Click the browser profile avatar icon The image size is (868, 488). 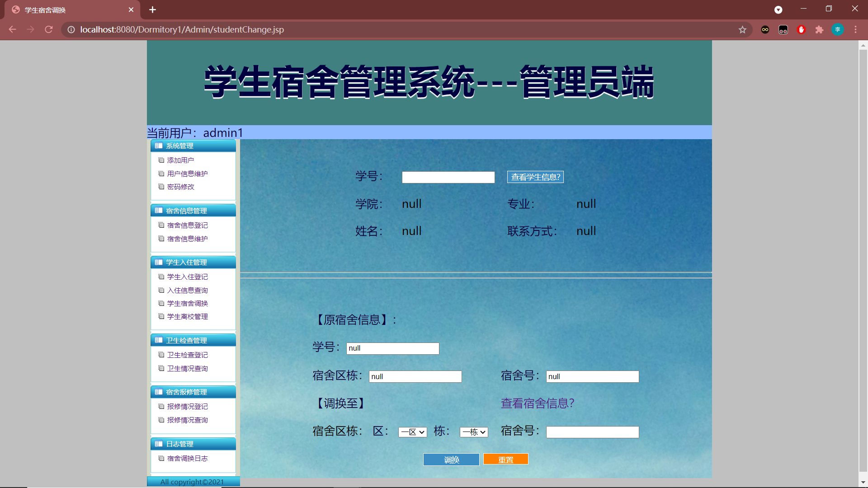[x=838, y=29]
